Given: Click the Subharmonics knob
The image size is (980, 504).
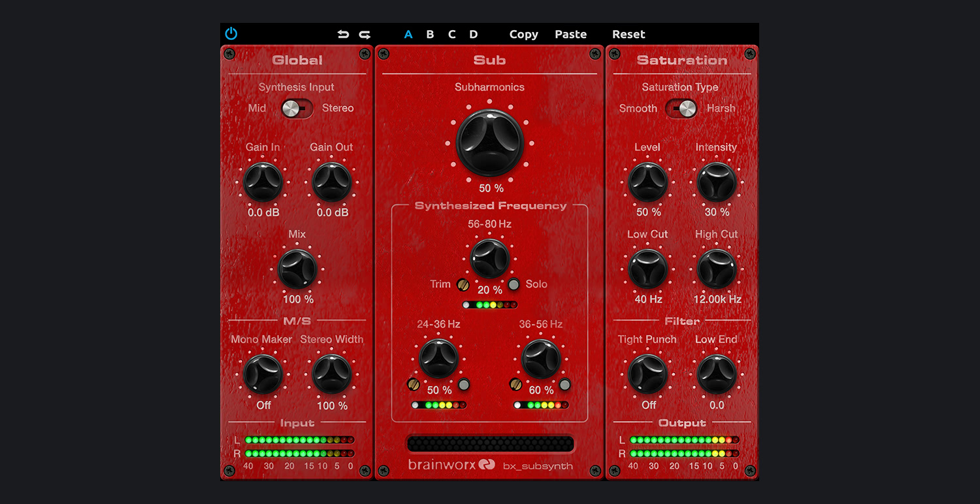Looking at the screenshot, I should 489,141.
